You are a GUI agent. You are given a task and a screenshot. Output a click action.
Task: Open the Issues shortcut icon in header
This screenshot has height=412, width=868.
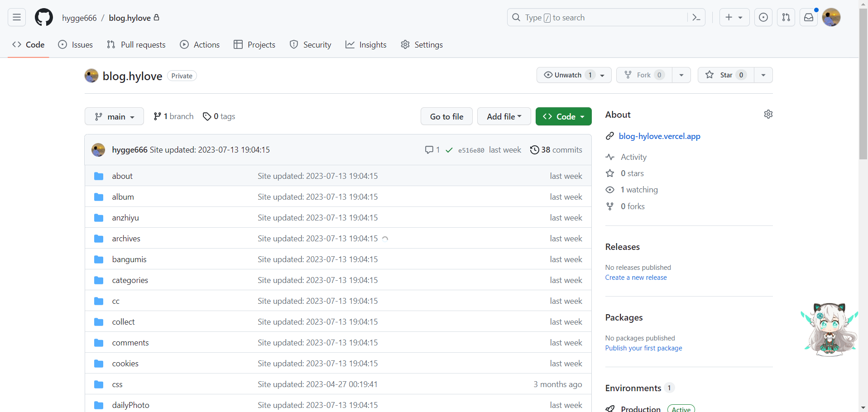(x=763, y=18)
